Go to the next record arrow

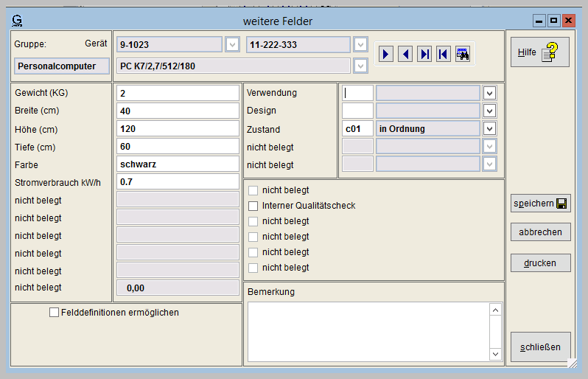point(386,54)
